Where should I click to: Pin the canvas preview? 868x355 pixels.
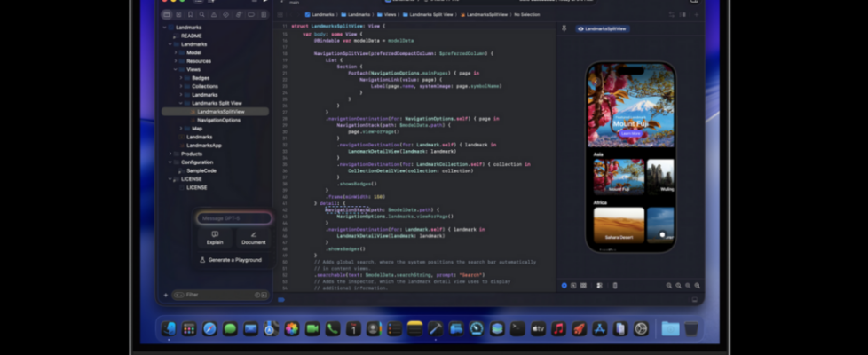564,28
